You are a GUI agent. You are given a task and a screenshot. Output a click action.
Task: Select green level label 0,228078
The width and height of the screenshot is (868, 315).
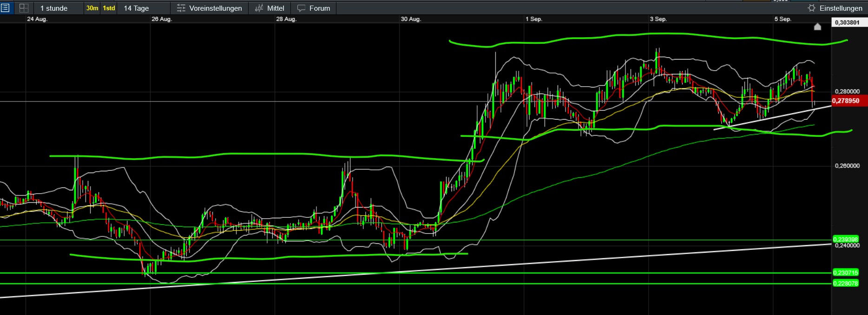point(846,283)
